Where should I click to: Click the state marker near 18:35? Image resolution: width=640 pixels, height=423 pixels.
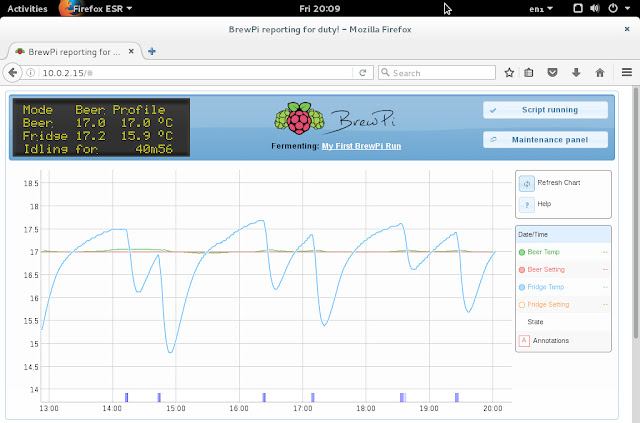(403, 397)
